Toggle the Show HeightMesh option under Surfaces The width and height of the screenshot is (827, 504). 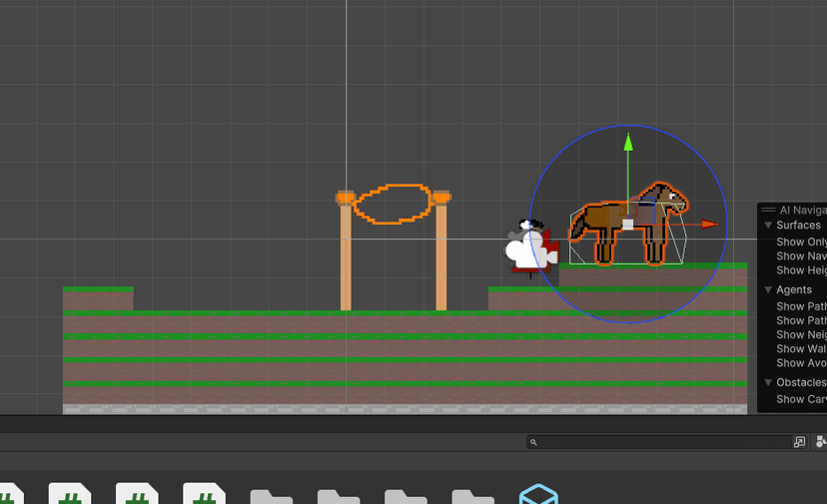coord(801,270)
